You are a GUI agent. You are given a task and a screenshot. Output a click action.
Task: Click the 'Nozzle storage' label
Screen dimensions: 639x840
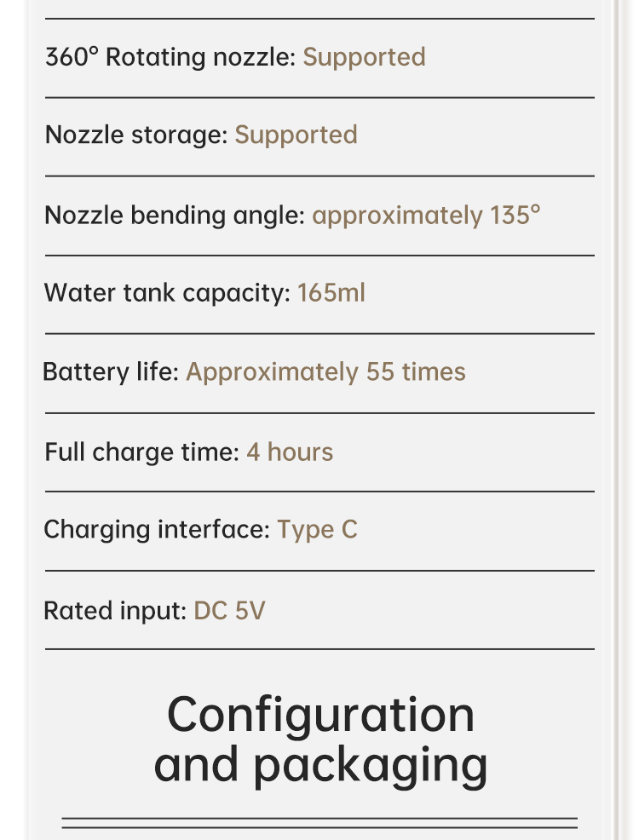(135, 135)
